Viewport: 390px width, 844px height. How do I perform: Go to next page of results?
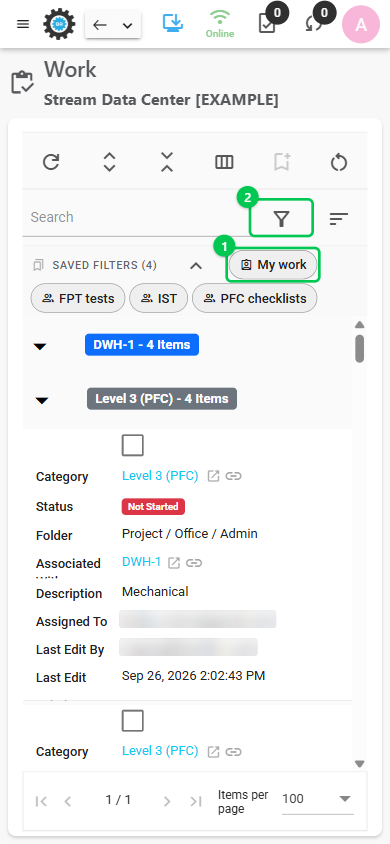coord(167,801)
